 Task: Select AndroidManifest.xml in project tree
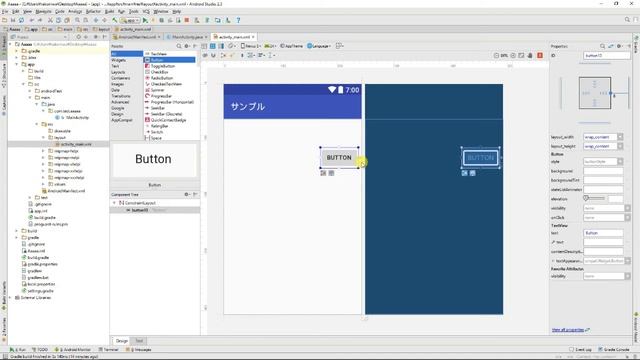pos(66,191)
